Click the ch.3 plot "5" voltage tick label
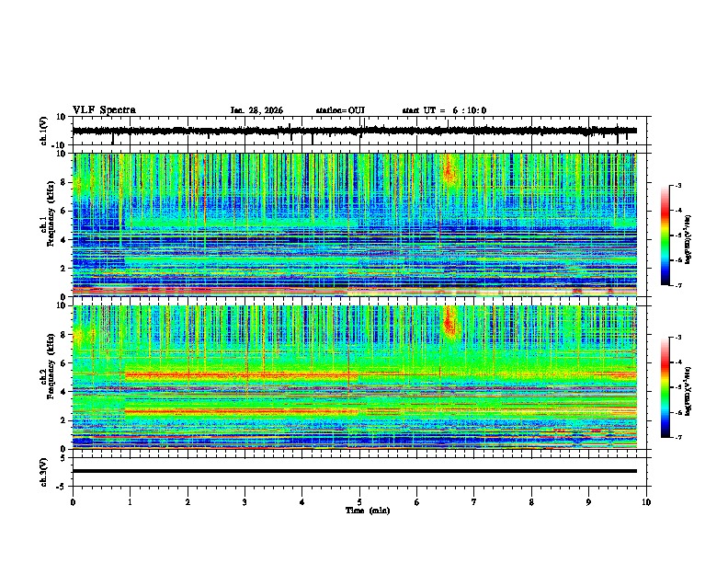 tap(63, 458)
